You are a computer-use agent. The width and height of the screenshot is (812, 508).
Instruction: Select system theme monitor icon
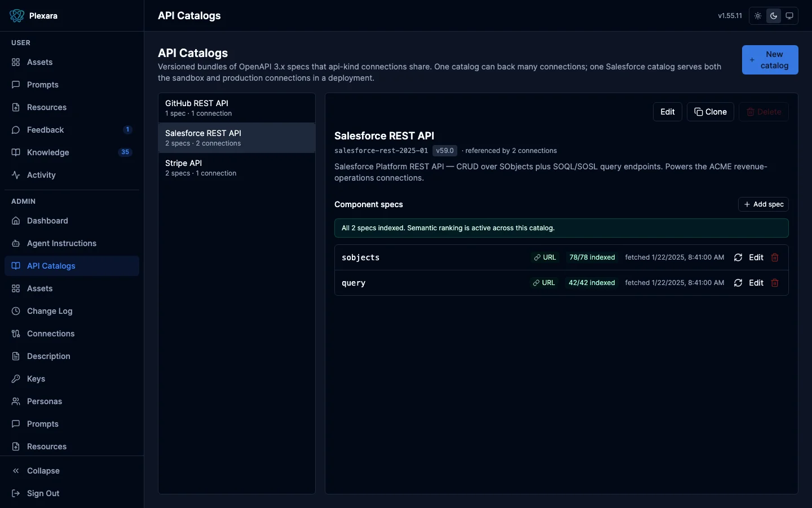click(x=789, y=16)
